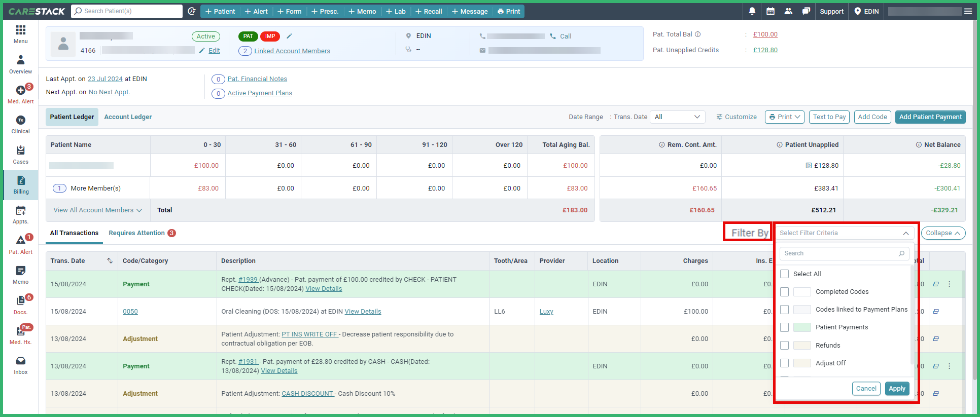Click the Adjust Off color swatch

[x=802, y=363]
